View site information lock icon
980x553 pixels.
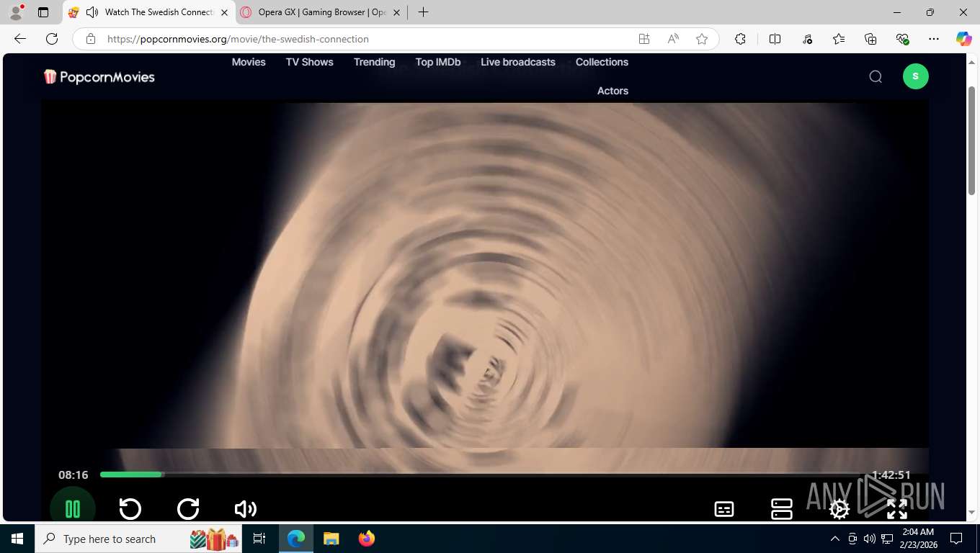coord(90,39)
